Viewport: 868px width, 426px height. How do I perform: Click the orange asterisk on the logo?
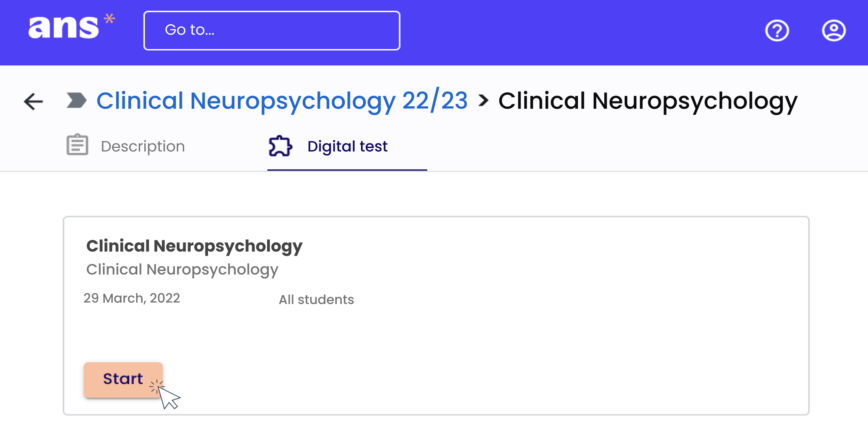(x=110, y=18)
